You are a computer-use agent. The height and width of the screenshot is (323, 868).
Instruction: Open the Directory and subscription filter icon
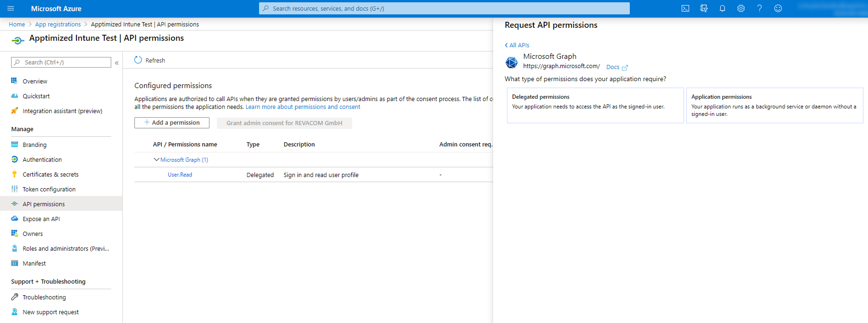point(704,8)
